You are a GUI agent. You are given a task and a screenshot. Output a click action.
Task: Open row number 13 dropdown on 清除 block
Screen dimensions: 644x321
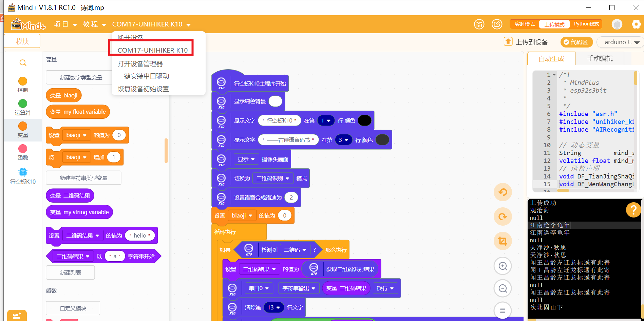[274, 307]
